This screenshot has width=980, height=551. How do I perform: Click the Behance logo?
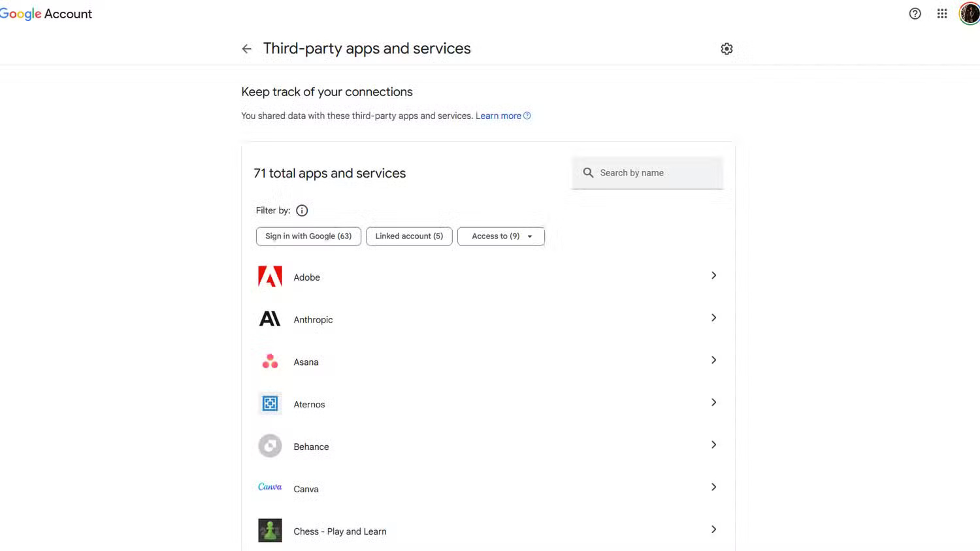[x=270, y=446]
